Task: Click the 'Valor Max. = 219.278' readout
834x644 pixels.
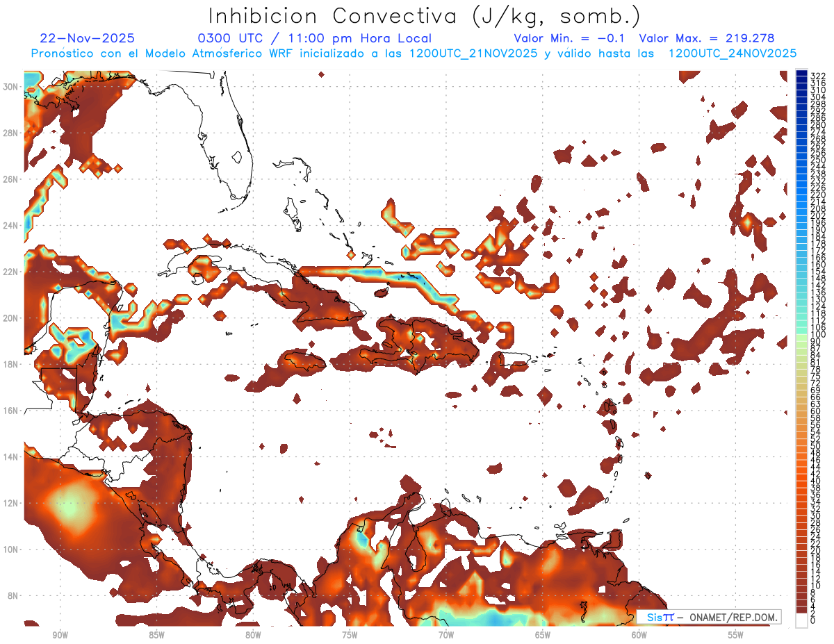Action: [707, 38]
